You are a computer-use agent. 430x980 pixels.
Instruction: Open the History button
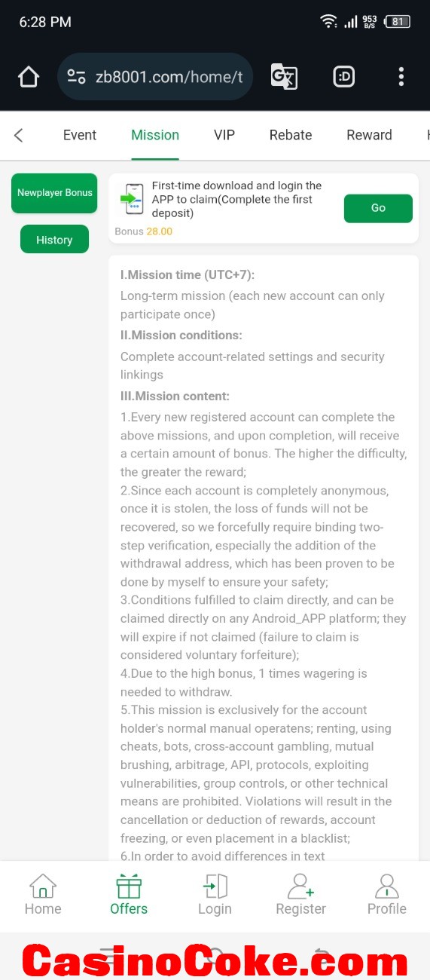54,240
